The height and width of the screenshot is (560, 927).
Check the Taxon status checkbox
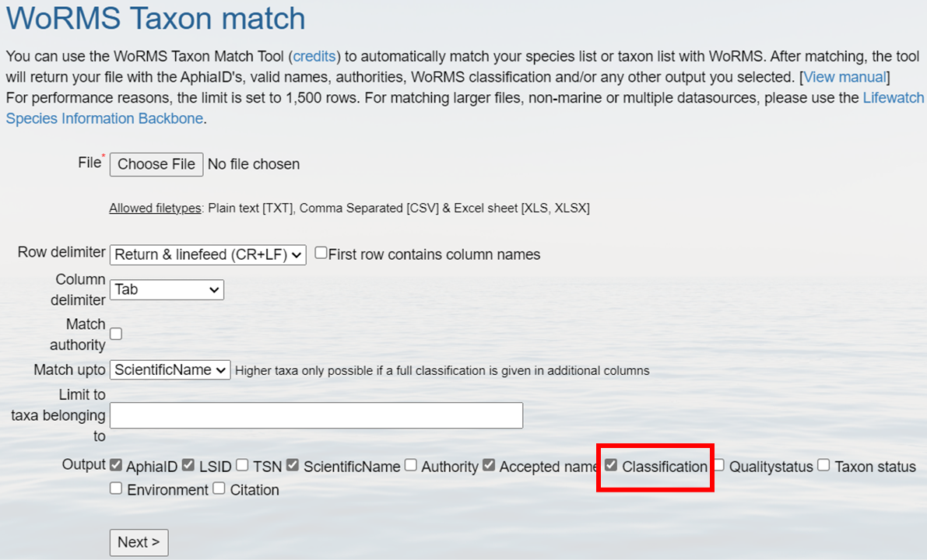(823, 465)
